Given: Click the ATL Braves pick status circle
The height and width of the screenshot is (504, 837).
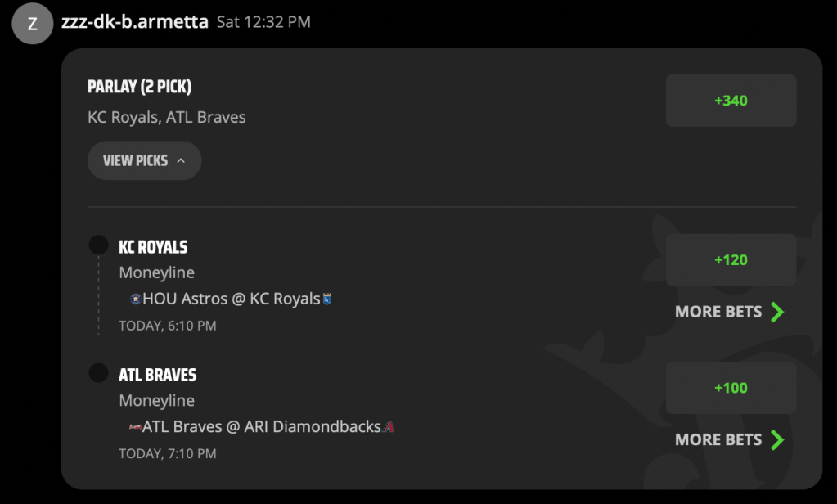Looking at the screenshot, I should coord(98,372).
